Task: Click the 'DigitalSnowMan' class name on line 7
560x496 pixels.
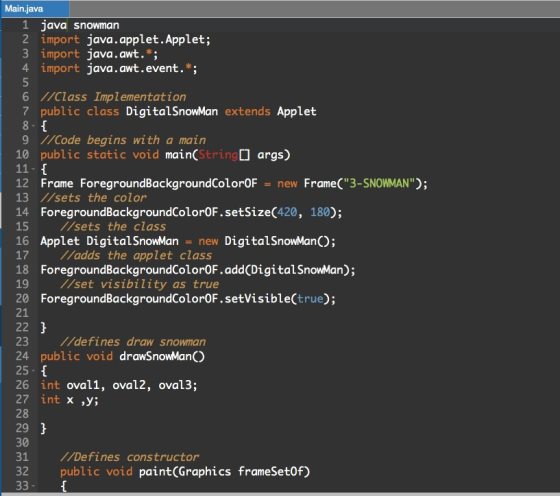Action: point(172,111)
